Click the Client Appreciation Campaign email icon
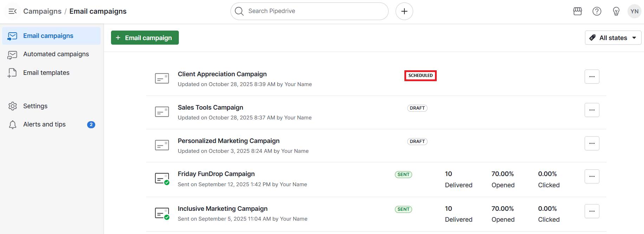The width and height of the screenshot is (644, 234). pos(162,78)
